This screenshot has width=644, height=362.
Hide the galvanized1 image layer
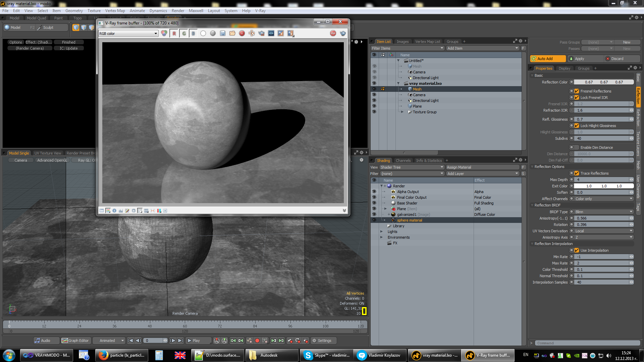(x=374, y=215)
